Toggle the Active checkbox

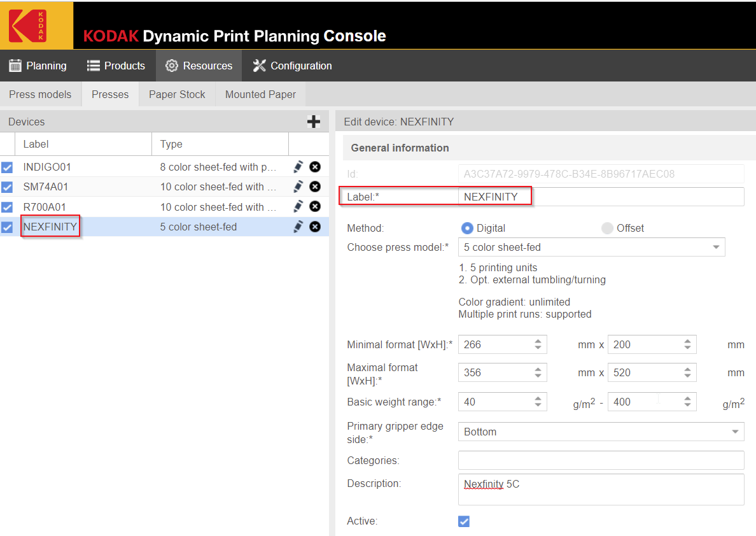tap(464, 521)
